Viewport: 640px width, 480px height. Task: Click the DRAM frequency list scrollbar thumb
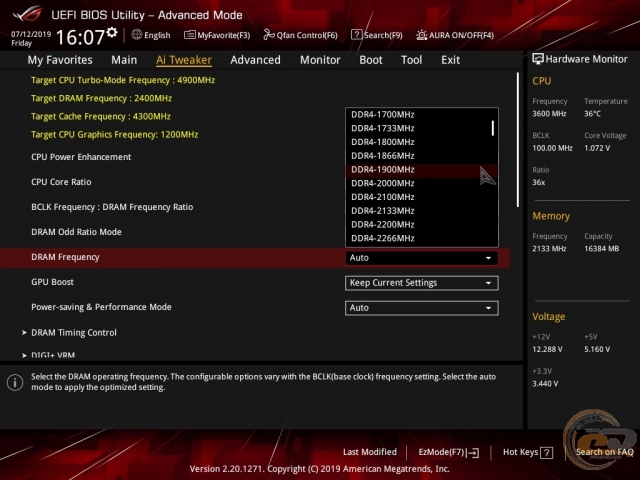(x=493, y=128)
